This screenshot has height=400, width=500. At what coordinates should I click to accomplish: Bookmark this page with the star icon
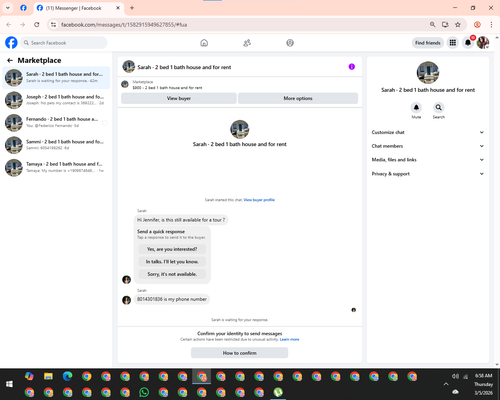click(x=458, y=25)
